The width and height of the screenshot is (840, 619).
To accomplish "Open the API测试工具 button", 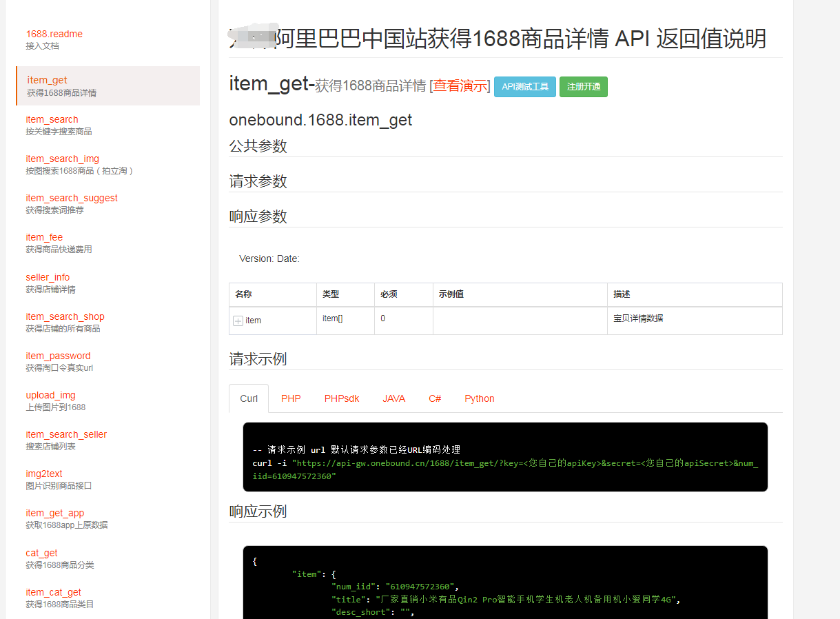I will click(525, 87).
